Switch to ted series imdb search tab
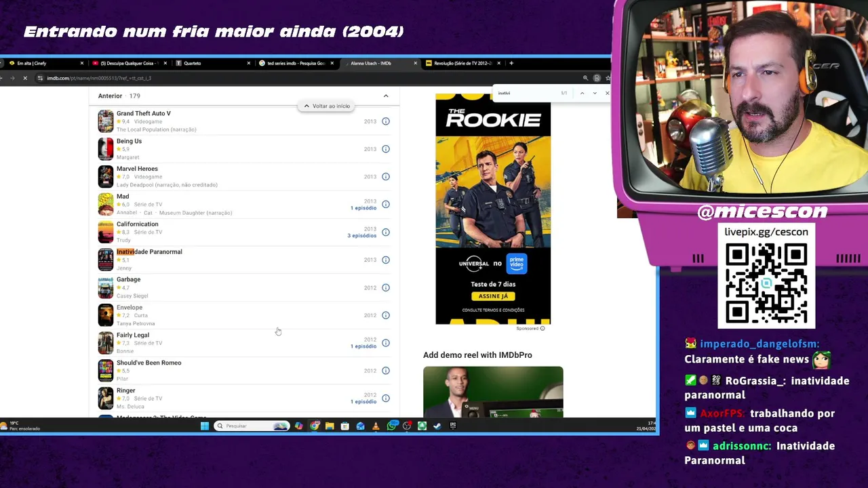 tap(296, 63)
